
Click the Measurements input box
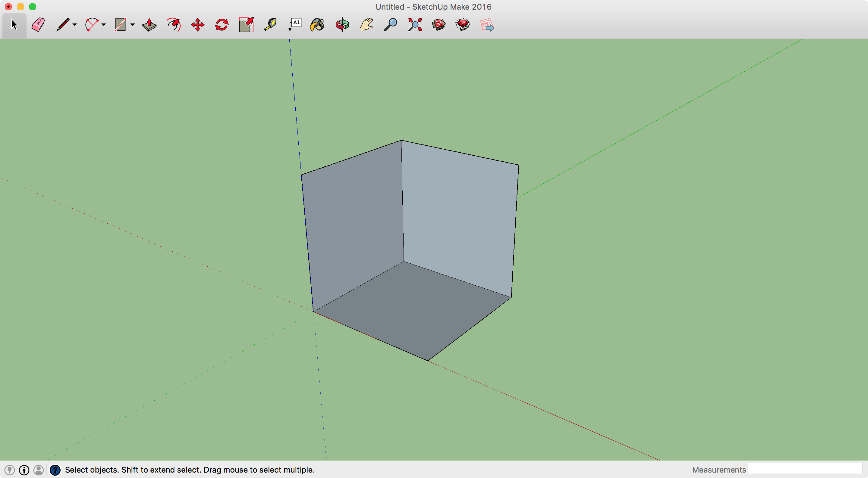805,469
